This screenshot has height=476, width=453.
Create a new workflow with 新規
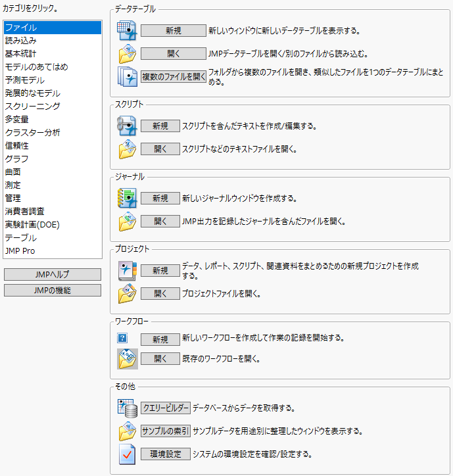160,339
